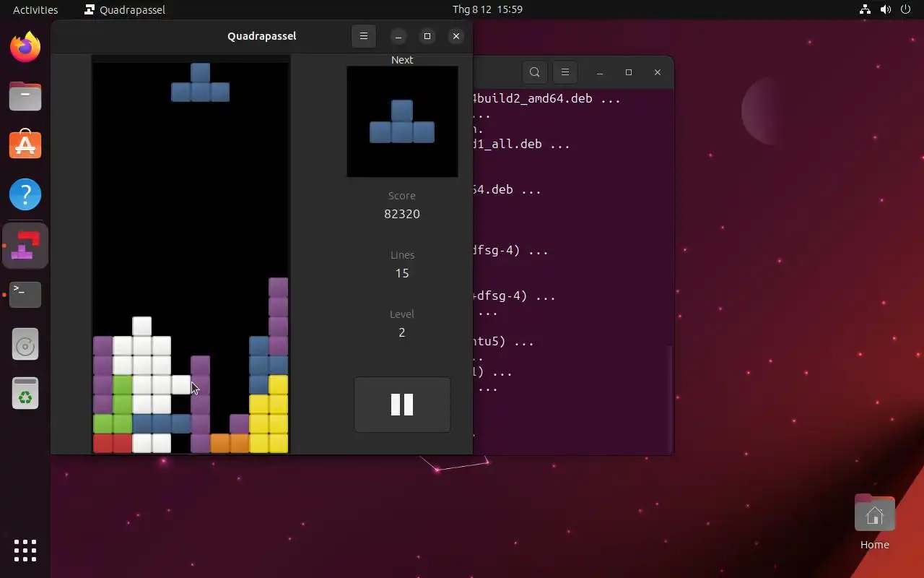This screenshot has height=578, width=924.
Task: Open Ubuntu Software from the dock
Action: click(25, 145)
